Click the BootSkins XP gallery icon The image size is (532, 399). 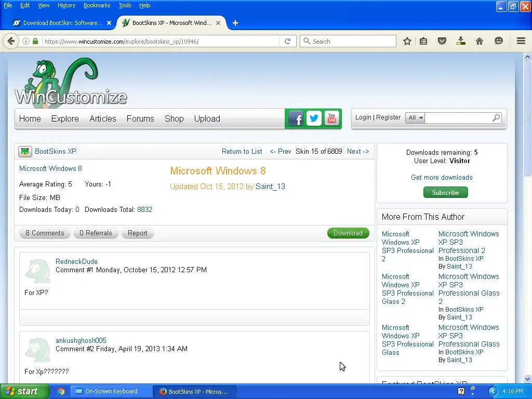tap(25, 152)
